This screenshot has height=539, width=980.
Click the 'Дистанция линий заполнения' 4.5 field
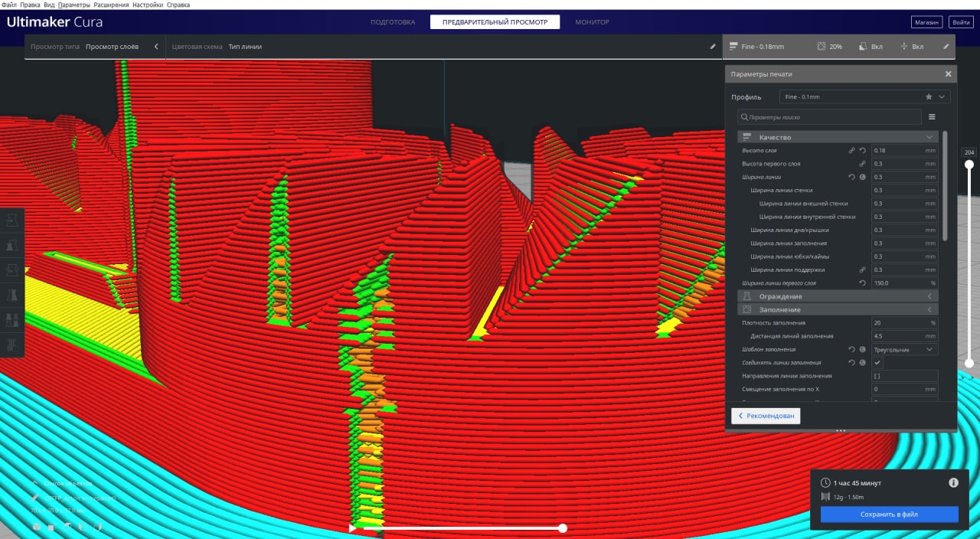coord(905,336)
